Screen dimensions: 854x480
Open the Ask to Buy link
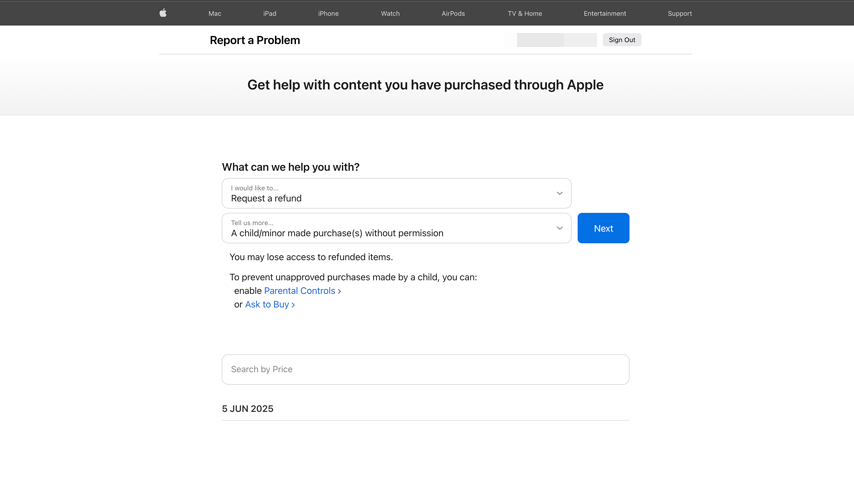pos(269,305)
